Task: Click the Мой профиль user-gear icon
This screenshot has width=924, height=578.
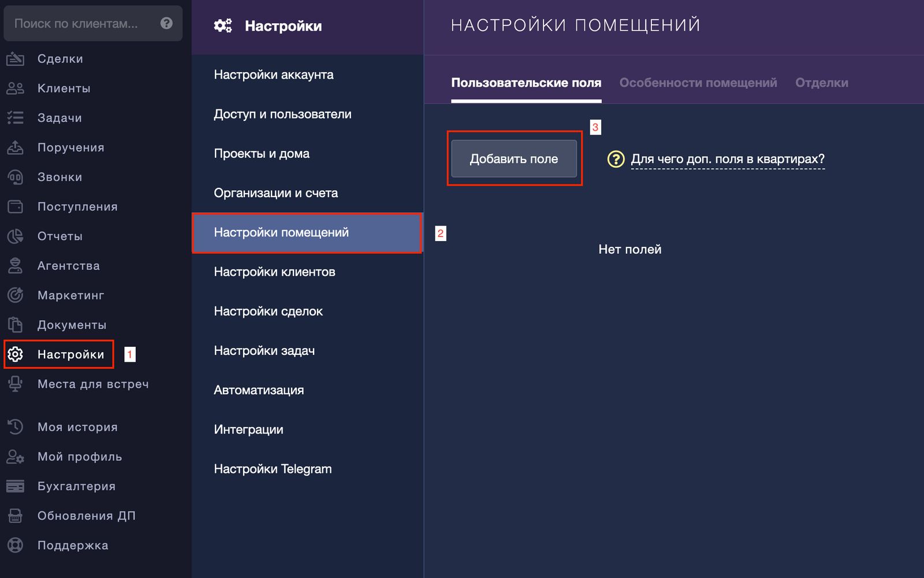Action: point(16,457)
